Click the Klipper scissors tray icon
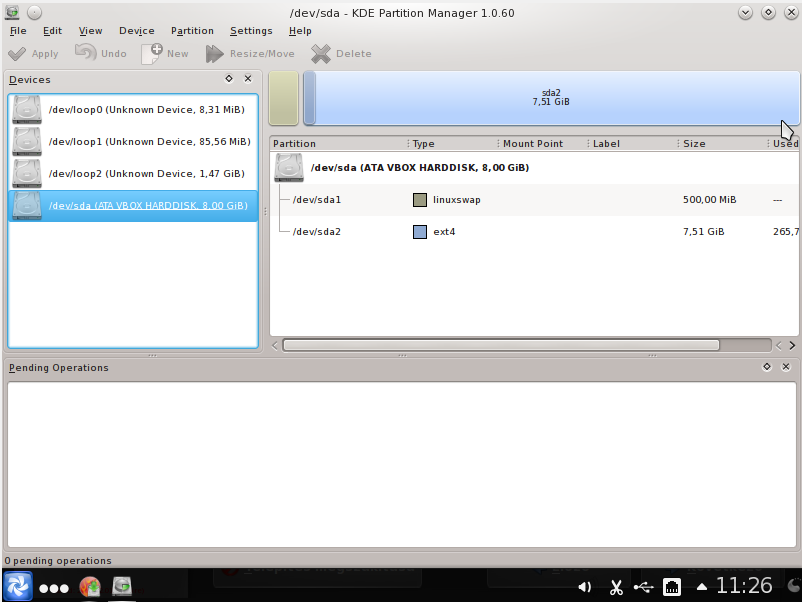Screen dimensions: 802x602 coord(616,588)
